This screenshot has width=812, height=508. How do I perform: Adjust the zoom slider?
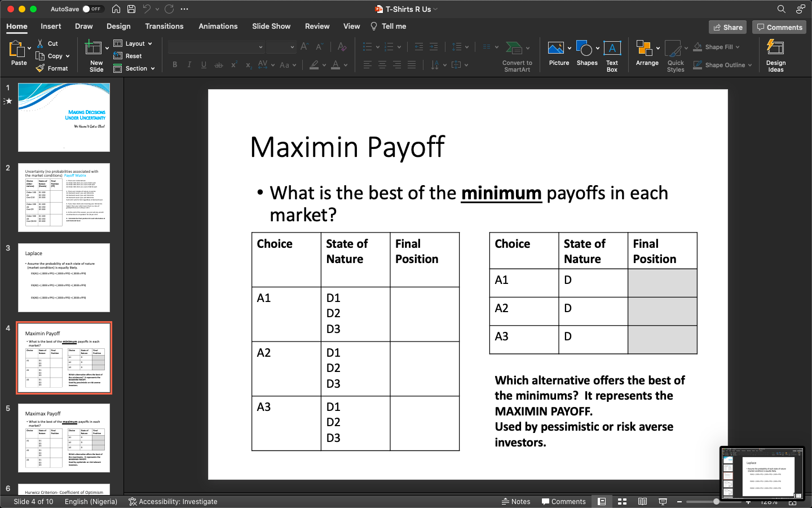pyautogui.click(x=716, y=501)
